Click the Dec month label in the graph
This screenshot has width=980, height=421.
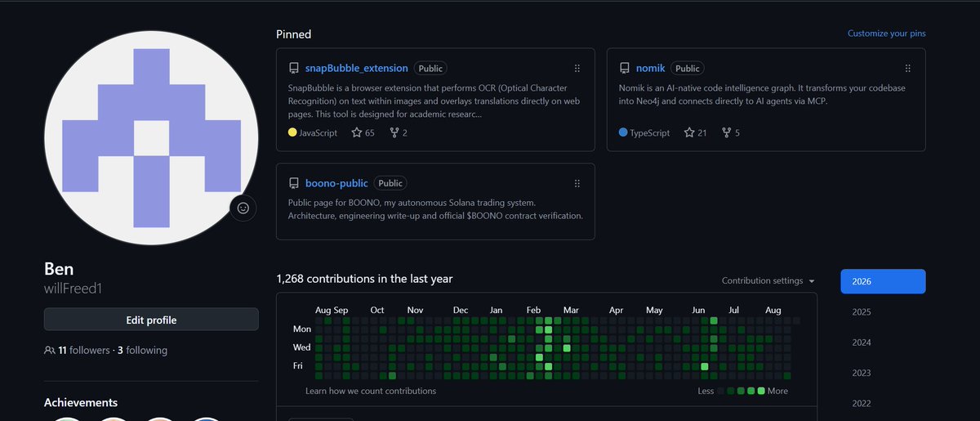[x=461, y=310]
